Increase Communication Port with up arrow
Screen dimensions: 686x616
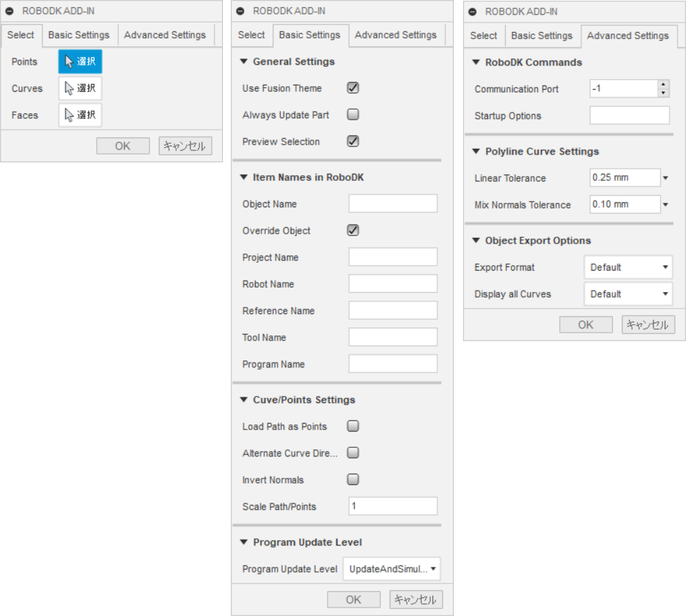pos(664,85)
